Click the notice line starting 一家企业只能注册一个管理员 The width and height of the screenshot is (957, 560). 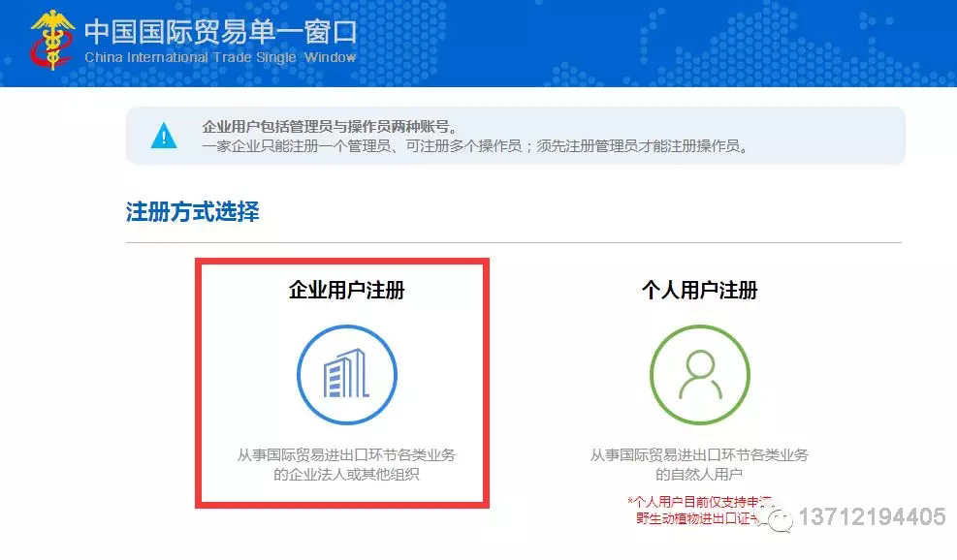pos(475,146)
